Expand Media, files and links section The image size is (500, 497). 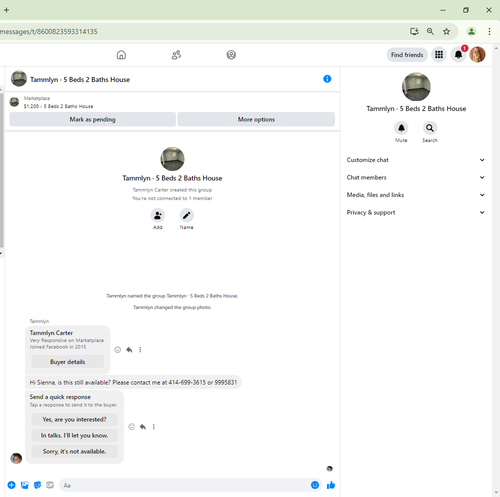[x=415, y=195]
